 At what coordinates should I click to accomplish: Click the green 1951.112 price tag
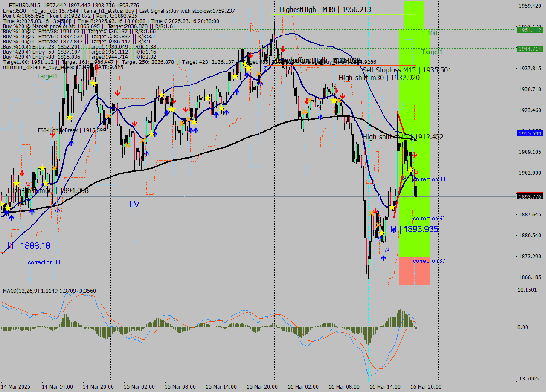coord(529,30)
